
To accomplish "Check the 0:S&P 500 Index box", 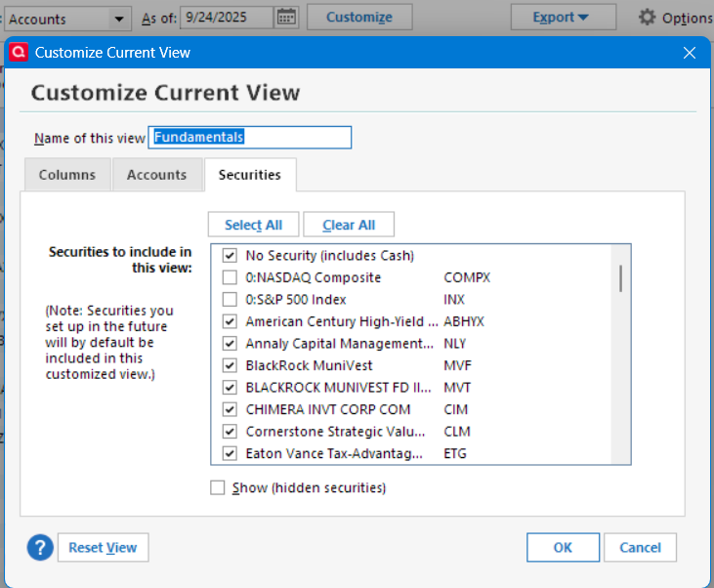I will click(x=230, y=300).
